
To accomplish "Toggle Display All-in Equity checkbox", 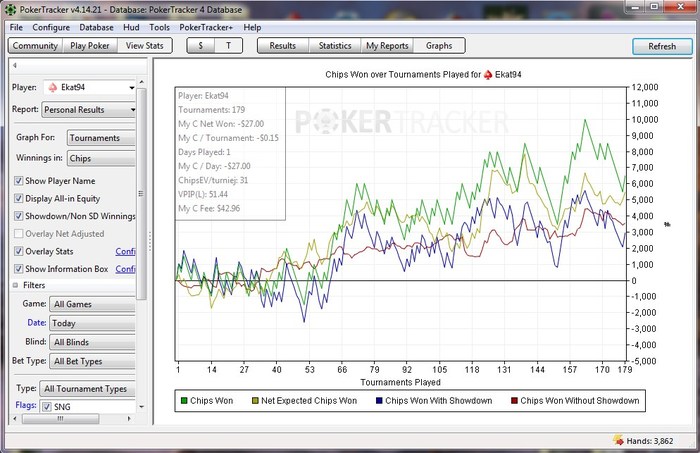I will (x=19, y=198).
